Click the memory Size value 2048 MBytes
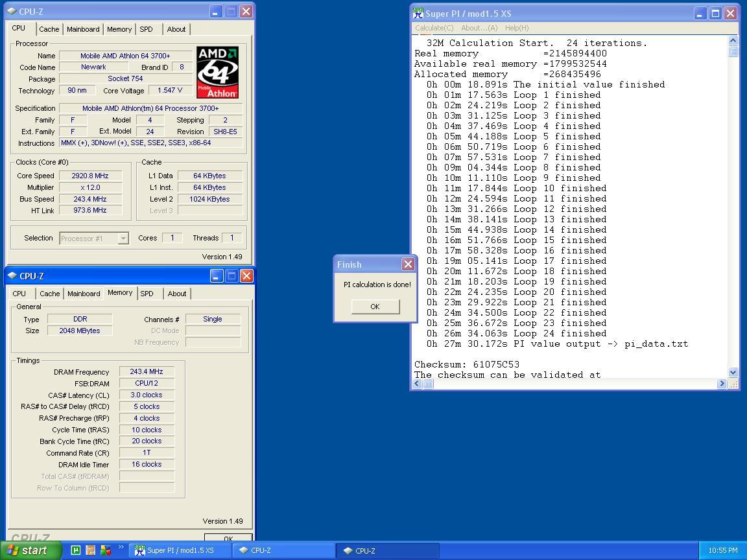 pos(80,331)
